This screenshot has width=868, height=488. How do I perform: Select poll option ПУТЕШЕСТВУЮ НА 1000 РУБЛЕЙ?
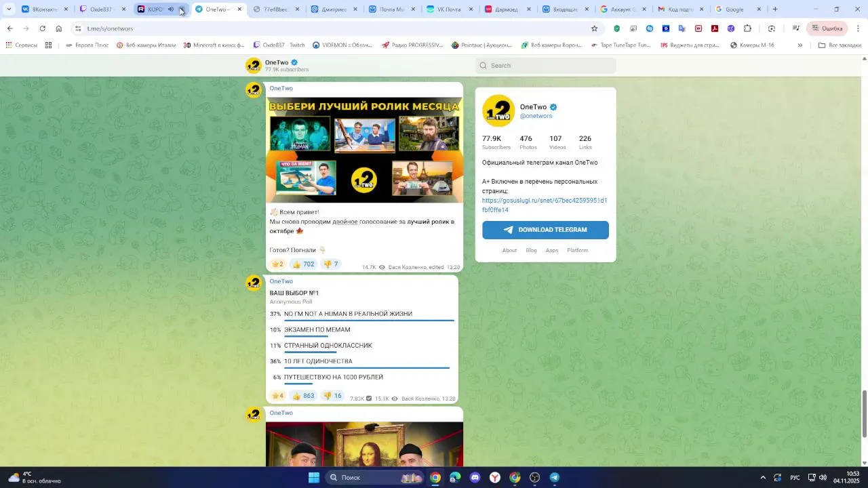362,378
